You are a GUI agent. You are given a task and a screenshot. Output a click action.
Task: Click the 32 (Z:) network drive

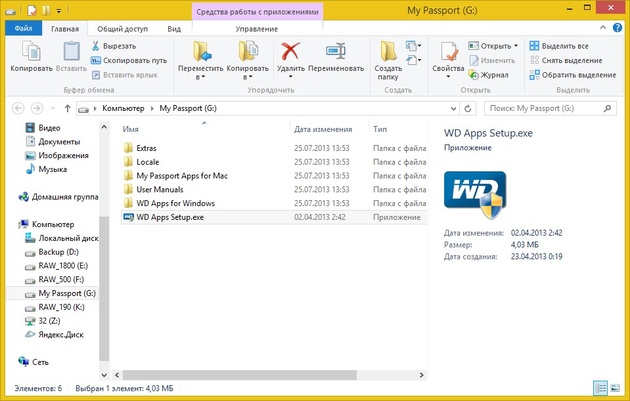42,321
